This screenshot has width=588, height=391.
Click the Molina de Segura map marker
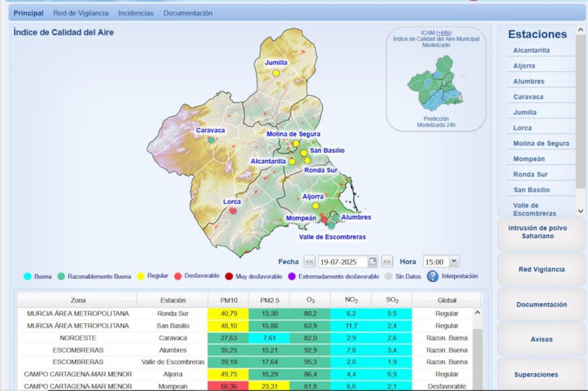[295, 144]
